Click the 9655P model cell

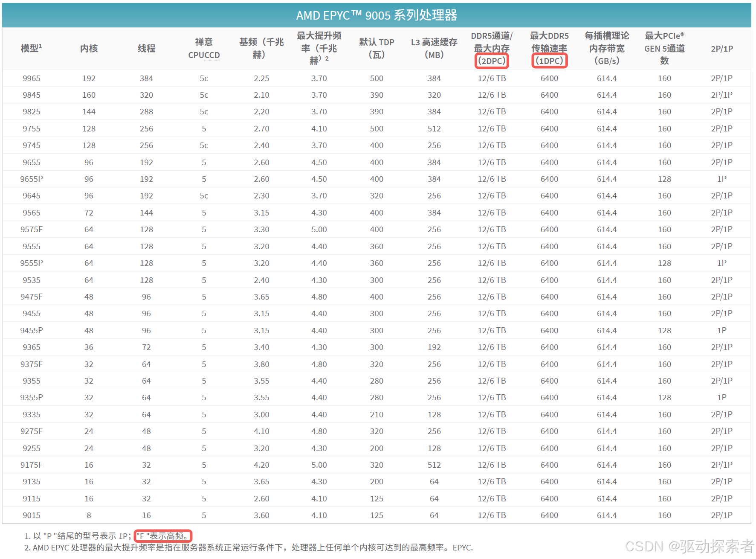[32, 179]
